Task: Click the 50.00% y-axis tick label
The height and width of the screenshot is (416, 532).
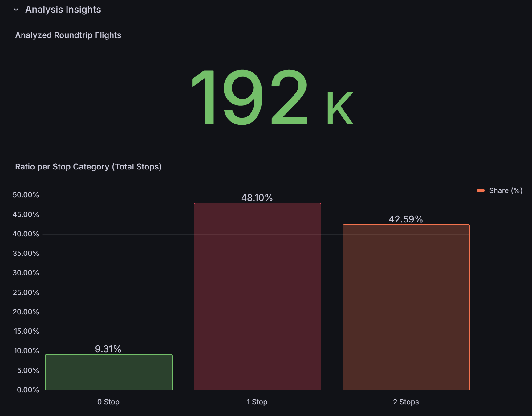Action: click(26, 195)
